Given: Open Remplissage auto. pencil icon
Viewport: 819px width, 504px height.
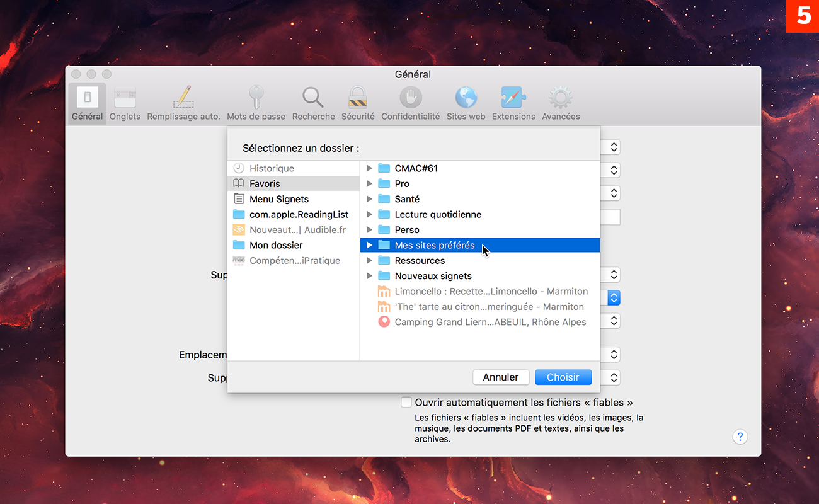Looking at the screenshot, I should (183, 98).
